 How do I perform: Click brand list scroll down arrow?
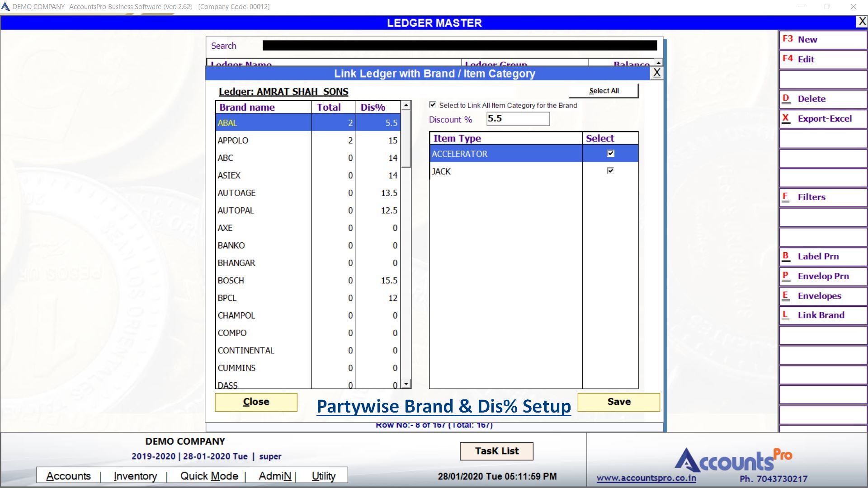click(x=406, y=384)
